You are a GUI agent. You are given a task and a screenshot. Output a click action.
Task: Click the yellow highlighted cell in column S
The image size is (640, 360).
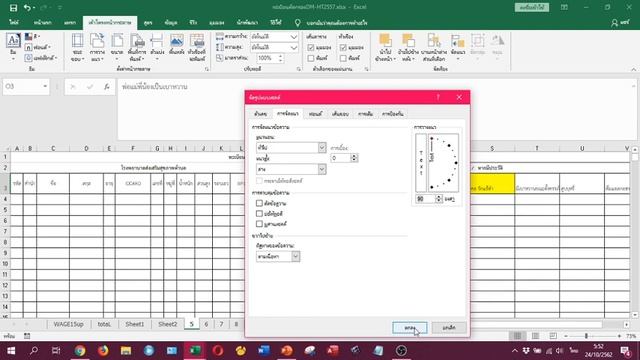pyautogui.click(x=492, y=184)
